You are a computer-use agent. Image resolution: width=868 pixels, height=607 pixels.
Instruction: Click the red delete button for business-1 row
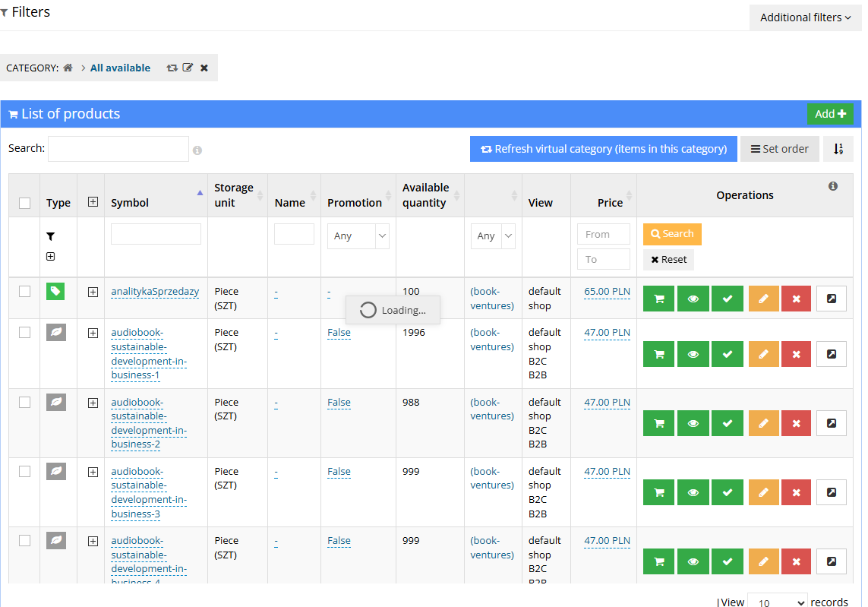[796, 354]
